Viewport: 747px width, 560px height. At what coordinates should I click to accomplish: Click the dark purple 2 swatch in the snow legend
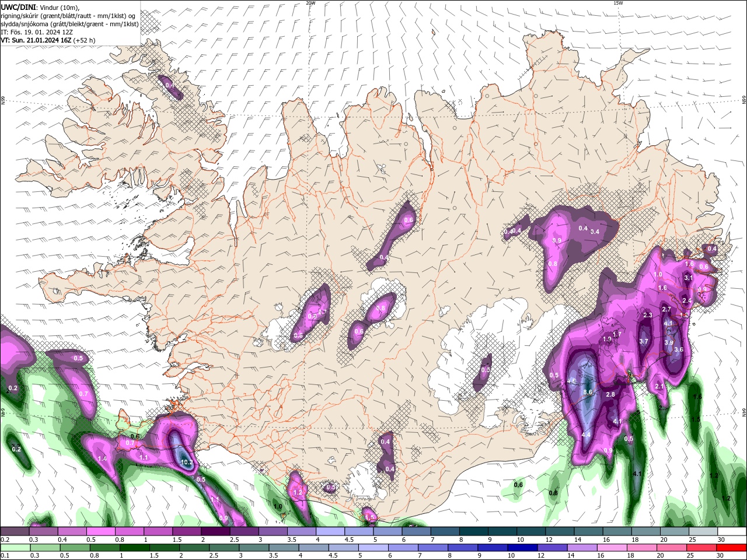(215, 531)
